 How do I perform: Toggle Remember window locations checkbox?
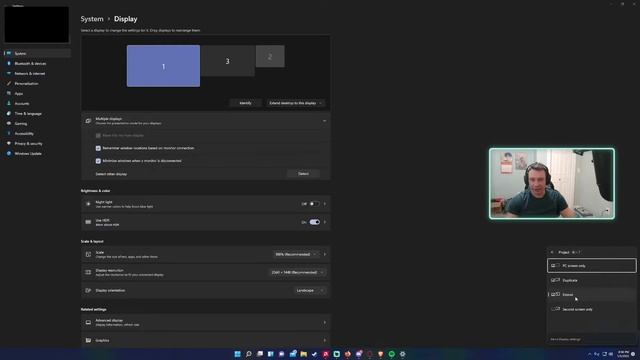[x=98, y=148]
